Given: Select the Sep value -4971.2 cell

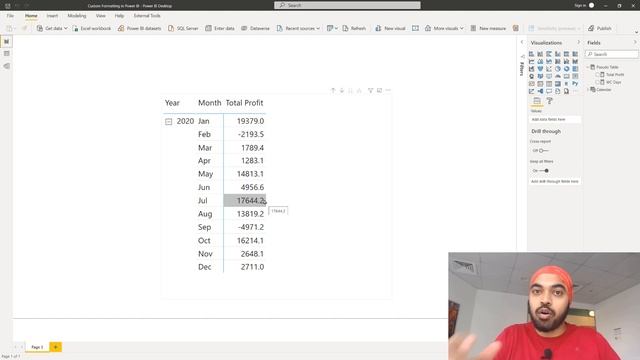Looking at the screenshot, I should tap(245, 227).
